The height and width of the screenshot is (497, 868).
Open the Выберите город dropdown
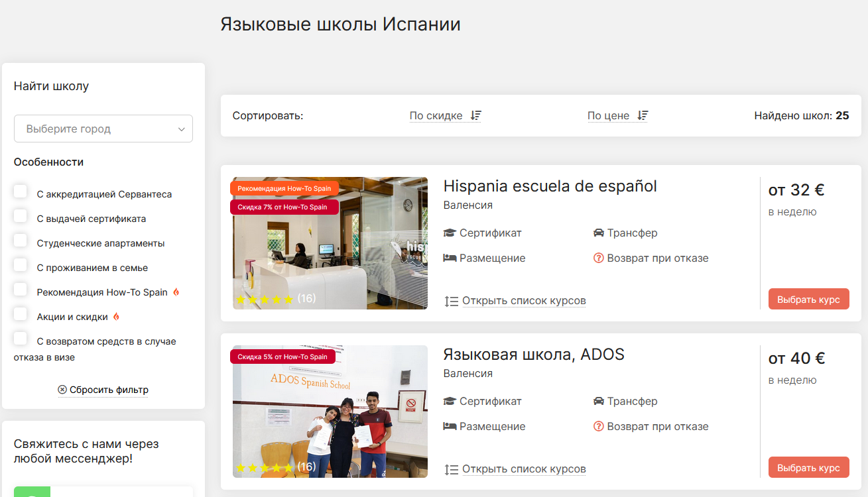pos(103,129)
